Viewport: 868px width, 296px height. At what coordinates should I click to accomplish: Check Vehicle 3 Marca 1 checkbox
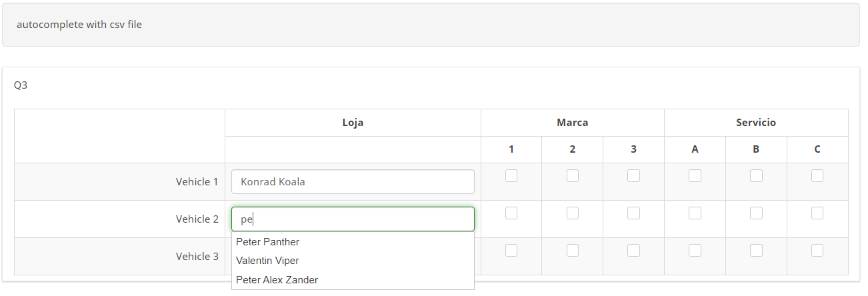point(511,251)
